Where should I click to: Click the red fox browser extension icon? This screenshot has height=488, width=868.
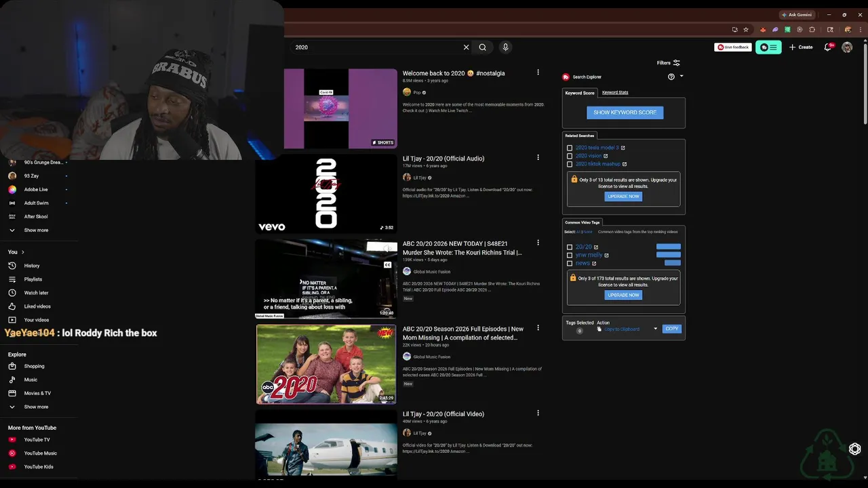[764, 30]
